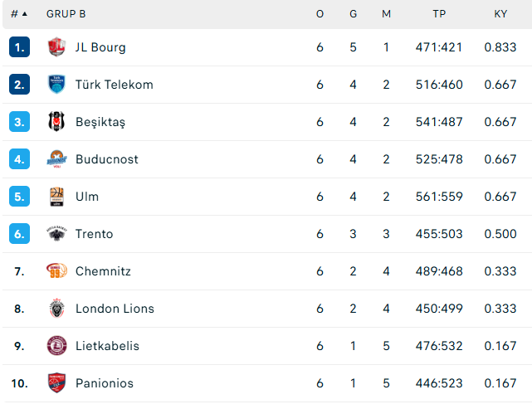Click the Chemnitz team logo
532x409 pixels.
(56, 271)
